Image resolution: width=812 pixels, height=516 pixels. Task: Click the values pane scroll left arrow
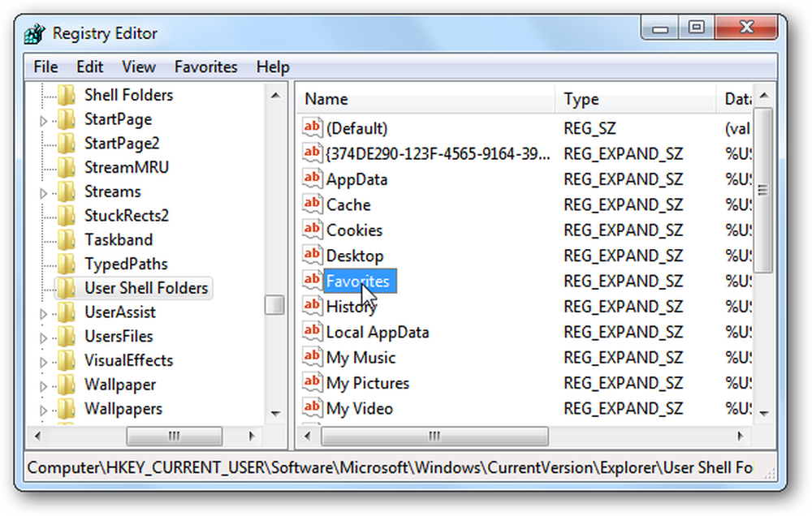[x=308, y=436]
